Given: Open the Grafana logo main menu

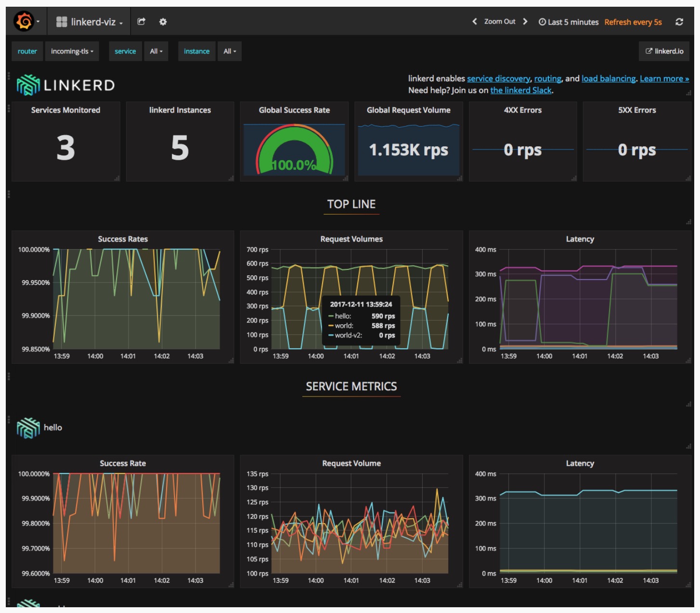Looking at the screenshot, I should point(26,22).
